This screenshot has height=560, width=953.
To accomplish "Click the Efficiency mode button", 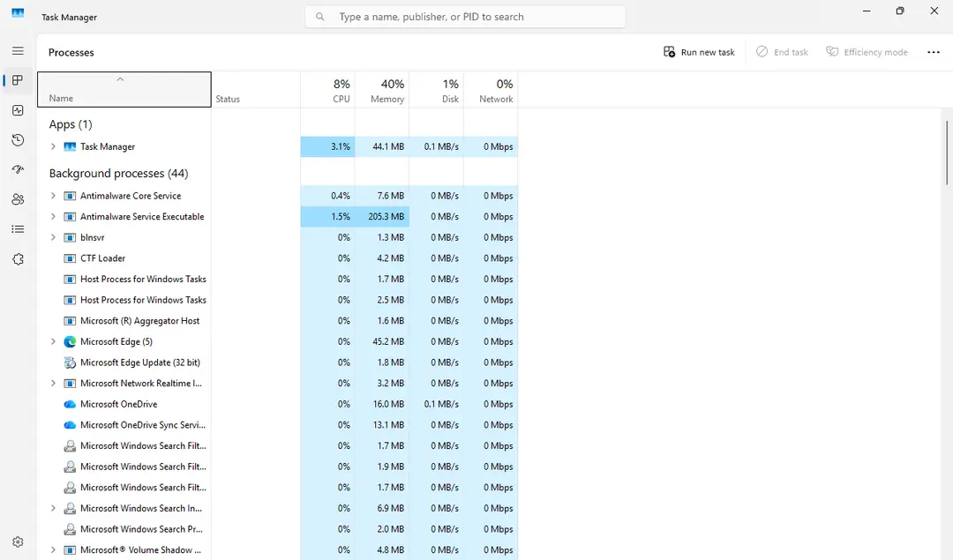I will (x=867, y=52).
